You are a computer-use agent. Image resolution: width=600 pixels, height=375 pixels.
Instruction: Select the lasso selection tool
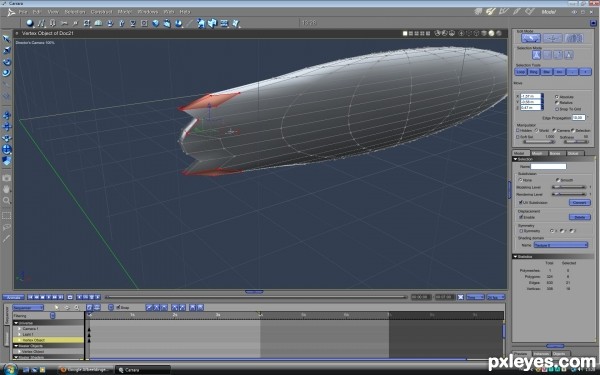7,227
